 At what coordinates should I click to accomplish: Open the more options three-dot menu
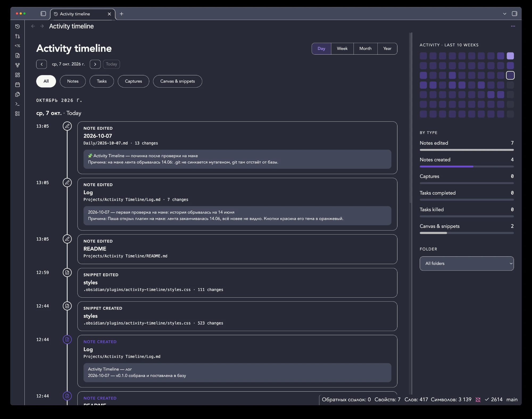(513, 26)
